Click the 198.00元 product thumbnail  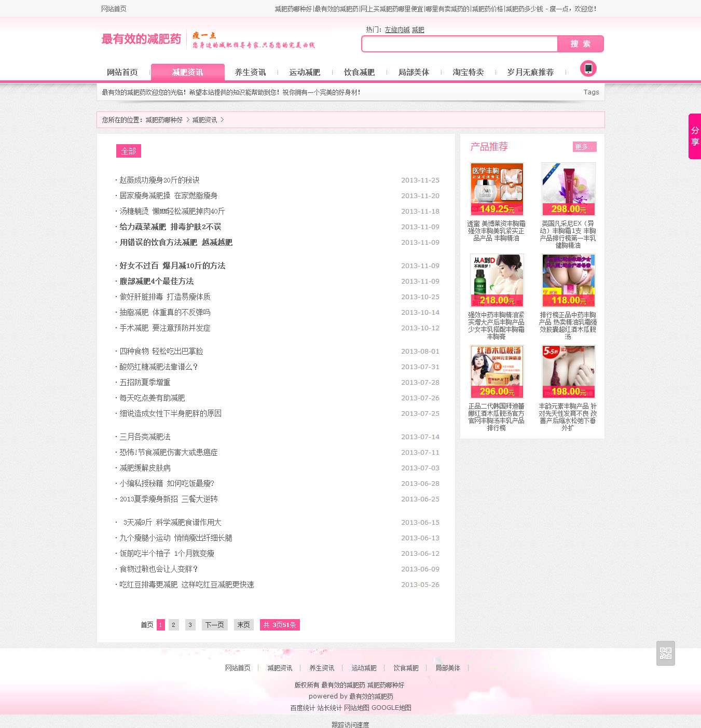point(568,371)
